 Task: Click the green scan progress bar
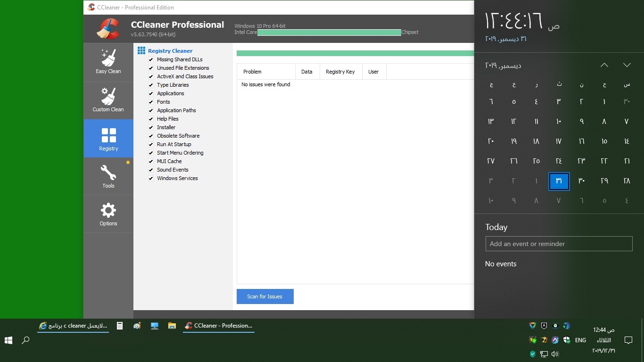coord(355,53)
